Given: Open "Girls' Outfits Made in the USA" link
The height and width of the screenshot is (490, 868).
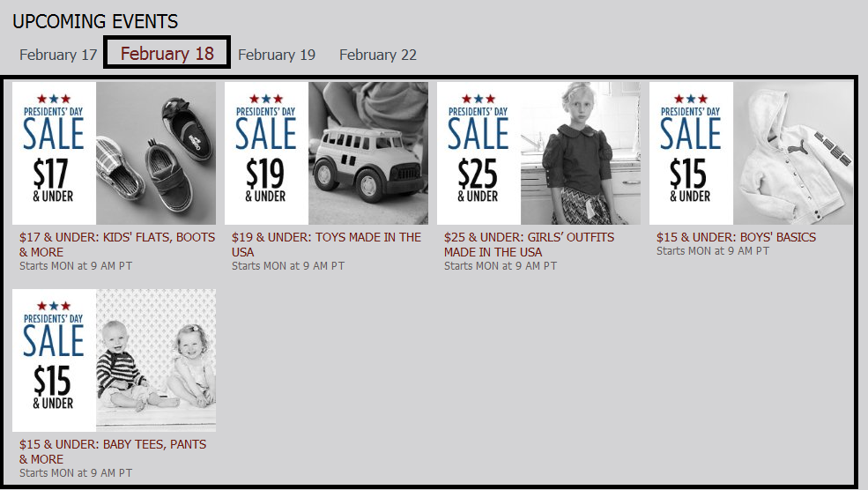Looking at the screenshot, I should click(529, 244).
